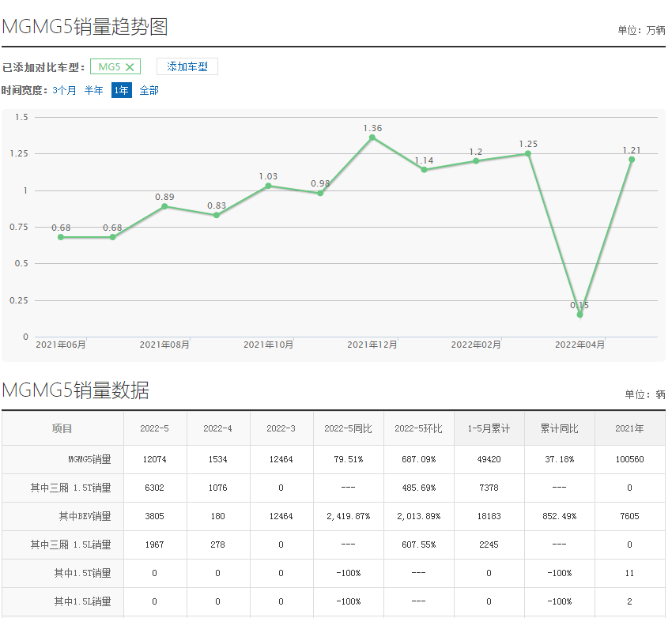The height and width of the screenshot is (618, 672).
Task: Click the 2,013.89% cell
Action: tap(419, 517)
